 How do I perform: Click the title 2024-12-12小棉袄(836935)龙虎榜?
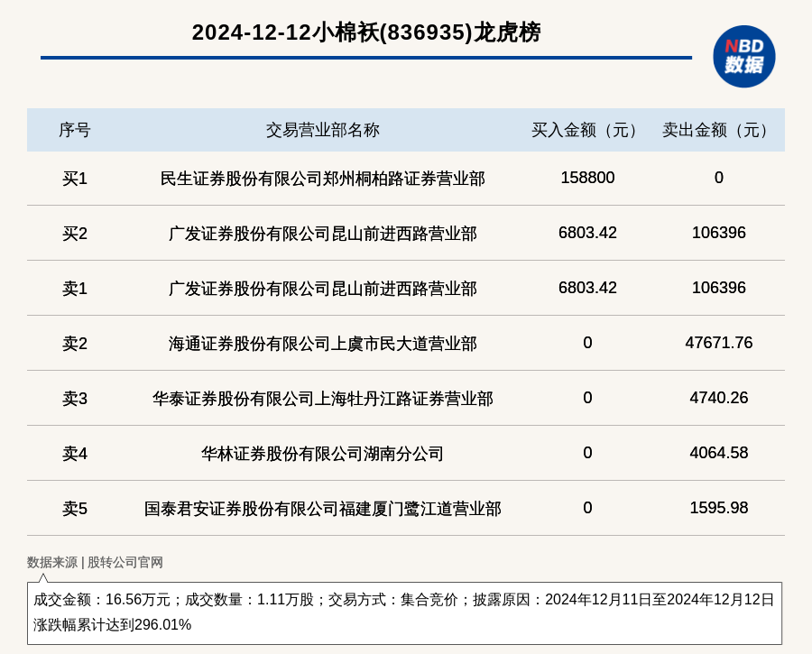coord(366,32)
